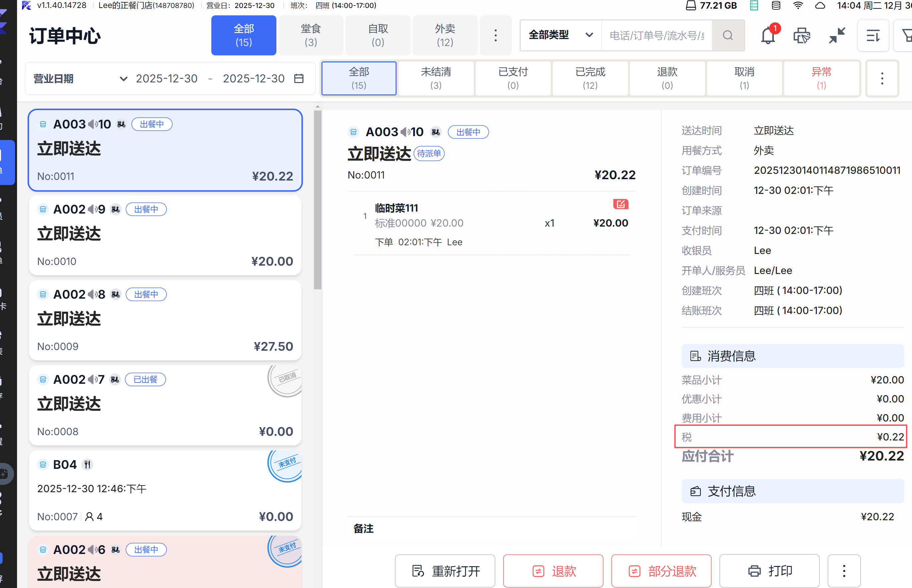The width and height of the screenshot is (912, 588).
Task: Click the Wi-Fi icon in system bar
Action: coord(797,5)
